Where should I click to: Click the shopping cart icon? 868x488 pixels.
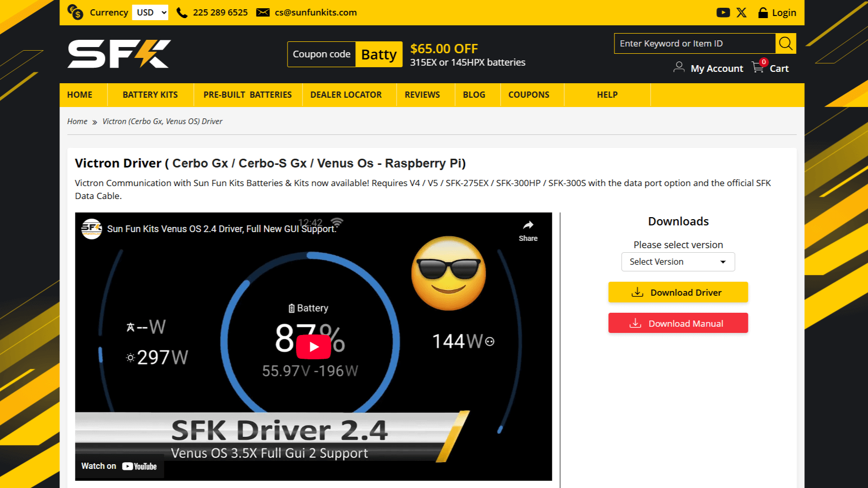click(758, 66)
